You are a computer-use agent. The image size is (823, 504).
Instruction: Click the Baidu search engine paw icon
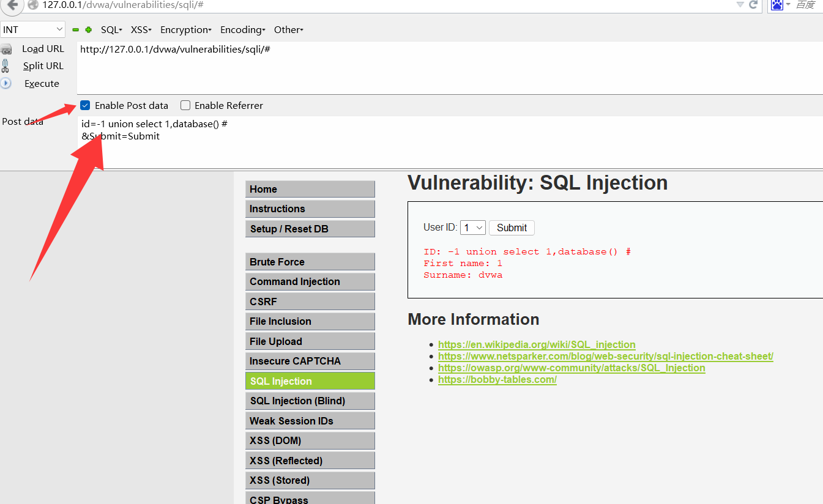click(x=776, y=5)
